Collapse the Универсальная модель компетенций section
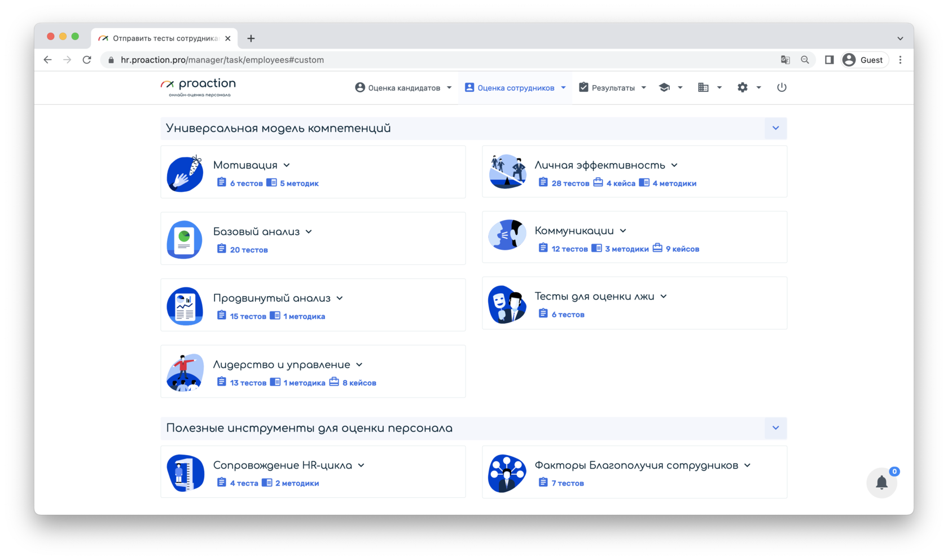The height and width of the screenshot is (560, 948). click(776, 128)
